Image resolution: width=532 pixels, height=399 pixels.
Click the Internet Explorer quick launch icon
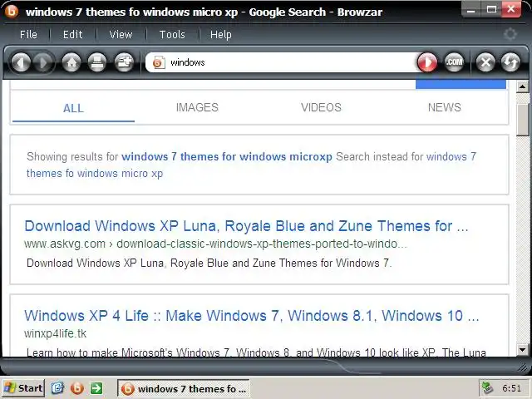click(x=57, y=388)
